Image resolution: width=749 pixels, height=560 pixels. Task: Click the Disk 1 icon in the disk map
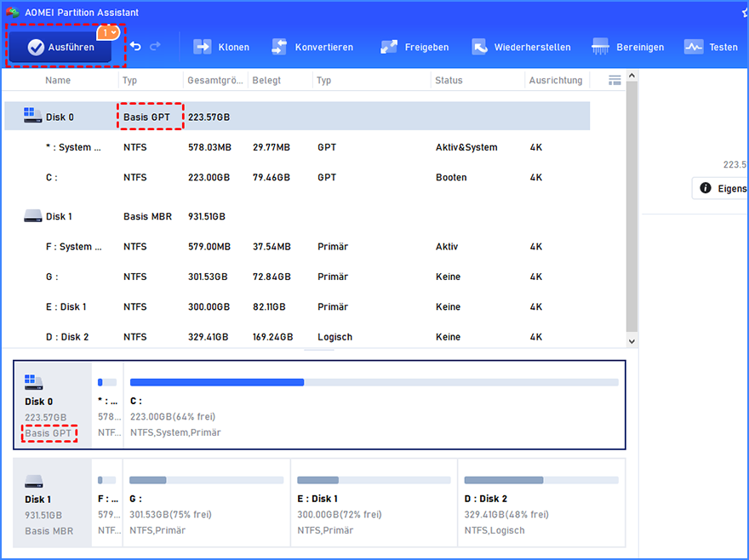[33, 481]
